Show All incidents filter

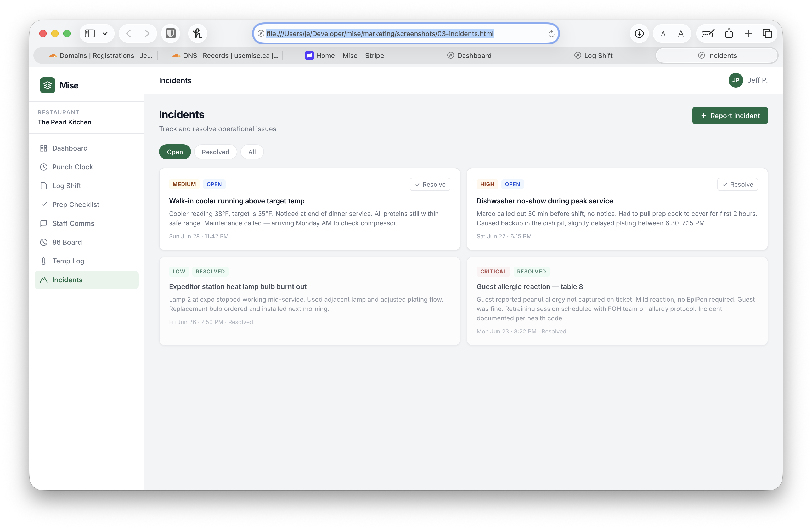252,152
